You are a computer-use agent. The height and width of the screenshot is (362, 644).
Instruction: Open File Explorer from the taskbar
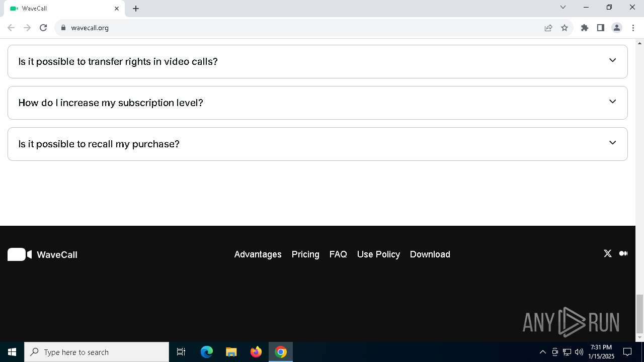[x=231, y=352]
